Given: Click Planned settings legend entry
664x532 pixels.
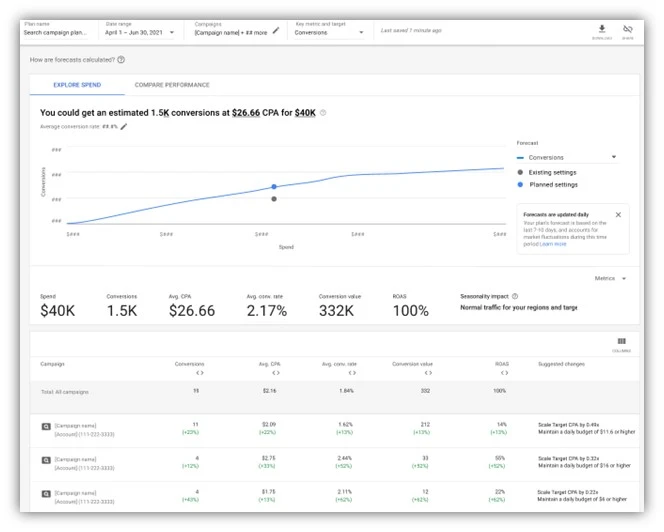Looking at the screenshot, I should pos(547,185).
